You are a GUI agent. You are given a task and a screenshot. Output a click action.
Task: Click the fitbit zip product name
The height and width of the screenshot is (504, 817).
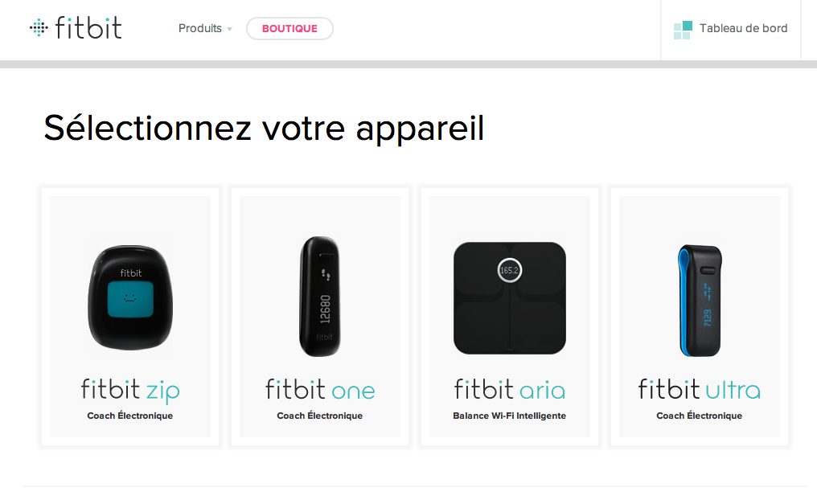pyautogui.click(x=130, y=391)
